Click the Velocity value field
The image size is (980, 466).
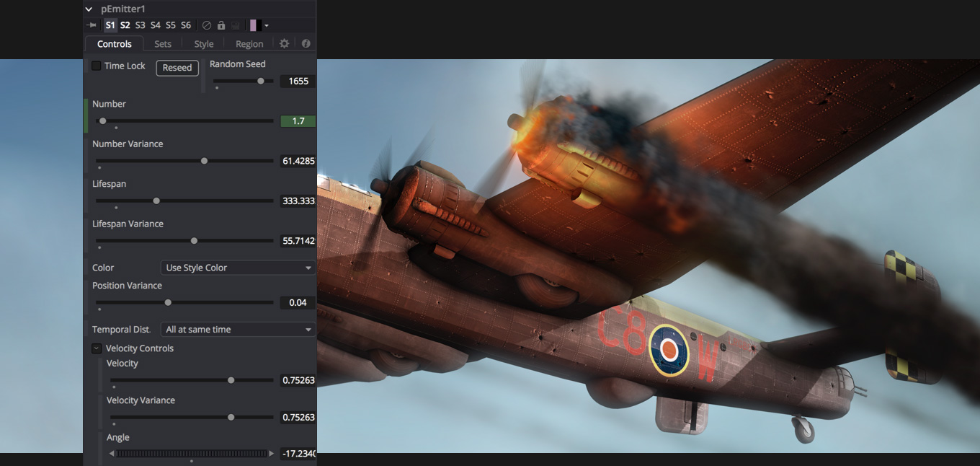coord(298,380)
